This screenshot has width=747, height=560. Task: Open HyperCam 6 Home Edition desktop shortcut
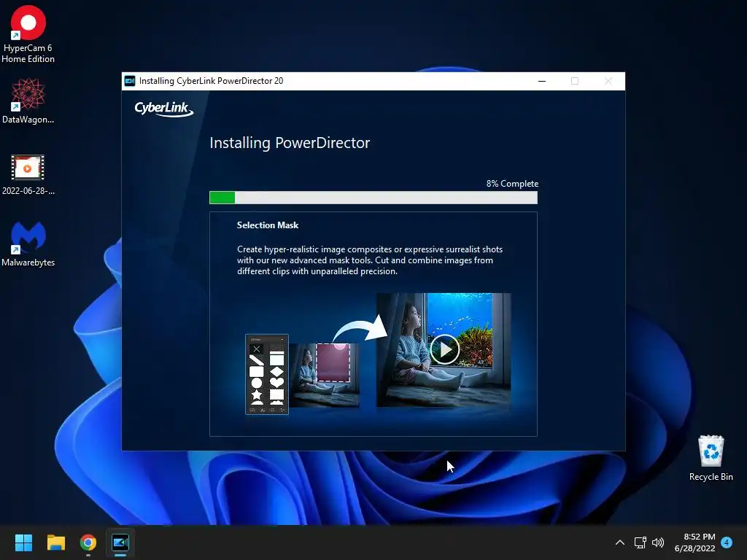28,34
